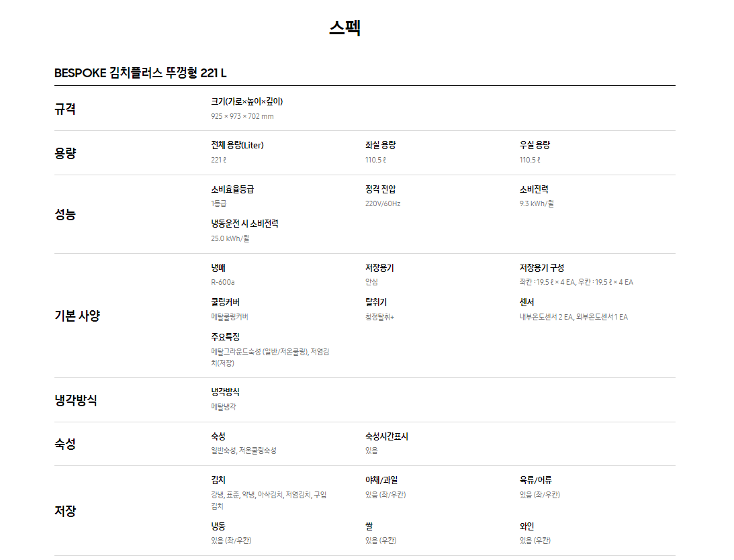
Task: Click the 저장용기 구성 label
Action: tap(542, 268)
